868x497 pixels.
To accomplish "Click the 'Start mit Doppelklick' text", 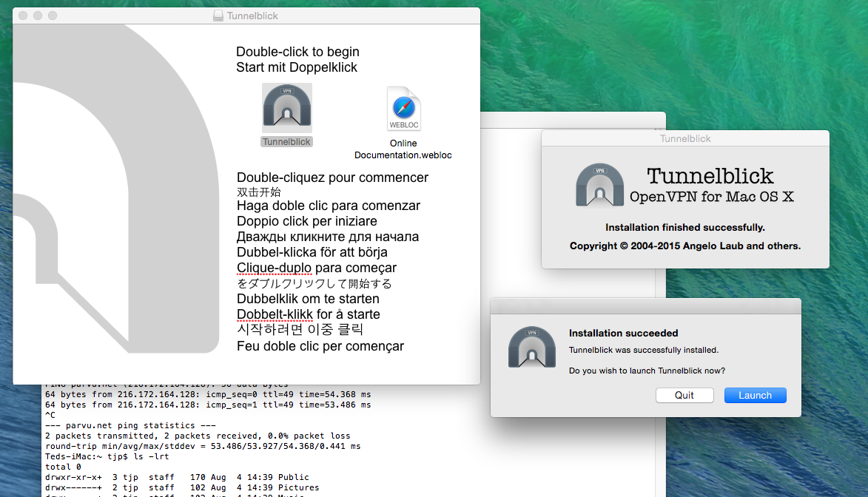I will pos(297,67).
